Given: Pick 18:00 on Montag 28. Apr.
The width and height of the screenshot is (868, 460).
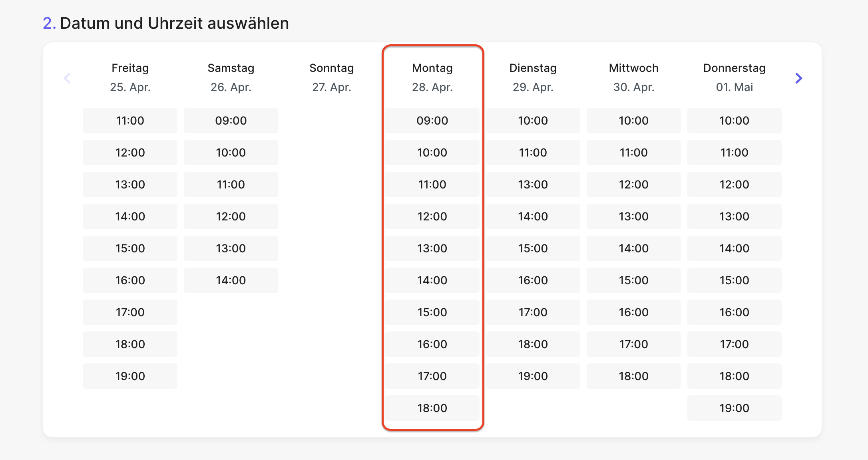Looking at the screenshot, I should coord(432,408).
